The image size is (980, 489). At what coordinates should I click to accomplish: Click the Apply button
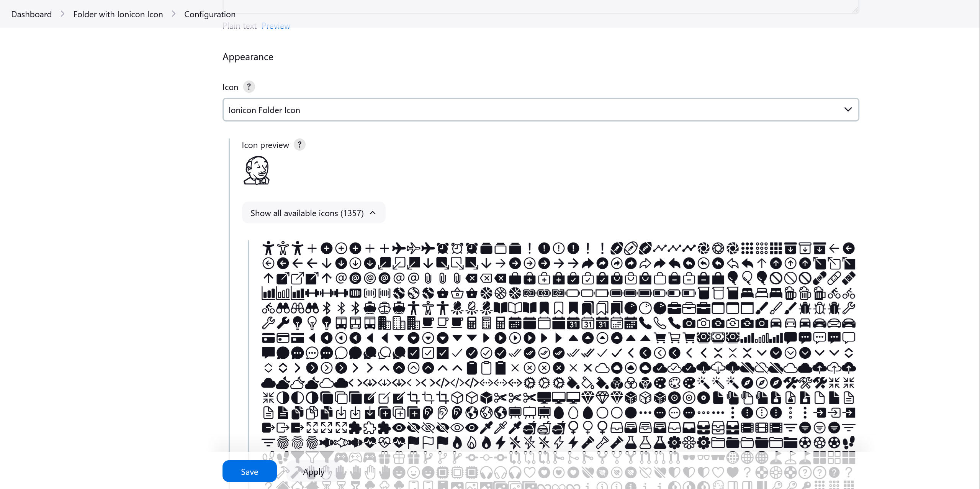pyautogui.click(x=314, y=471)
